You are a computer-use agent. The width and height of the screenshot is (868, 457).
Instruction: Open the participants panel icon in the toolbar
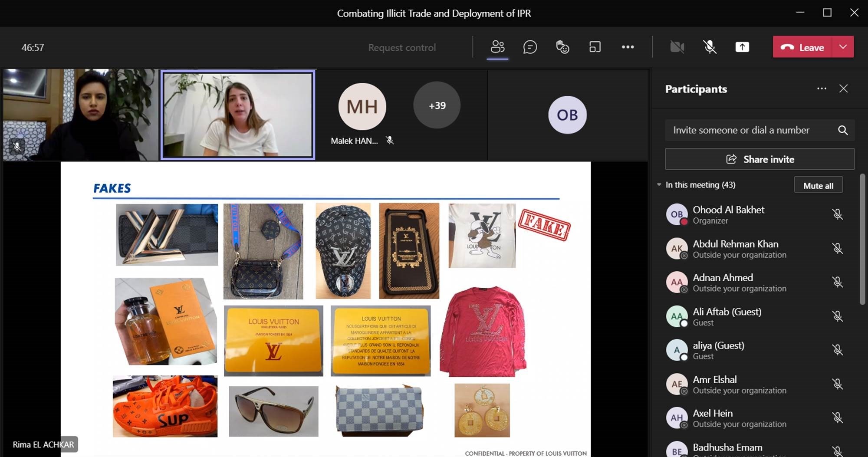point(497,47)
